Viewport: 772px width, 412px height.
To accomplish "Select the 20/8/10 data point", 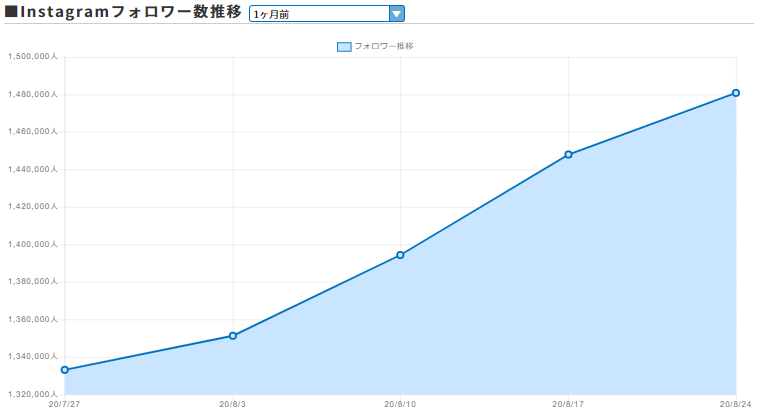I will pyautogui.click(x=400, y=255).
